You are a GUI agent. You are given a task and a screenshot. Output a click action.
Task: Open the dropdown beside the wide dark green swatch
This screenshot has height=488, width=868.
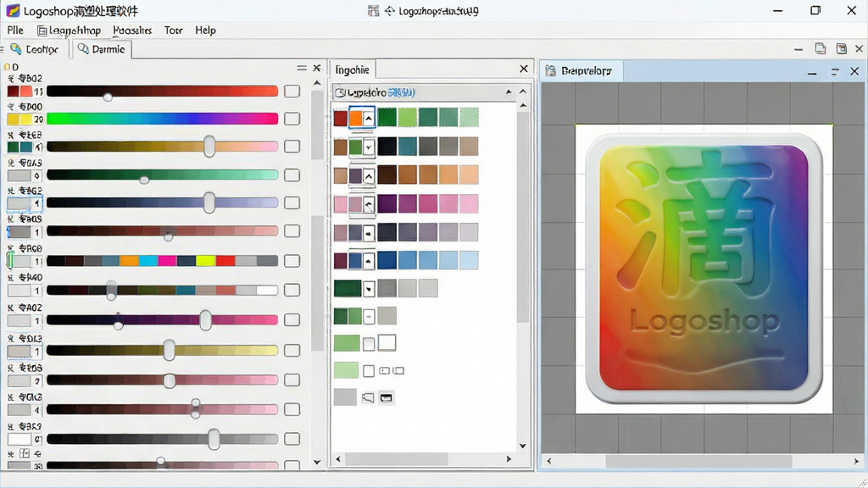pyautogui.click(x=369, y=288)
